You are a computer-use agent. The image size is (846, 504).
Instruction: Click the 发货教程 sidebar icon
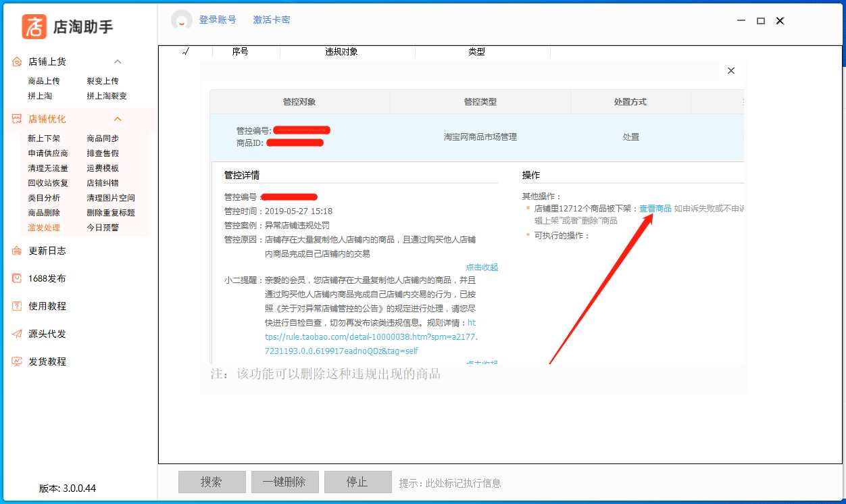pyautogui.click(x=17, y=361)
